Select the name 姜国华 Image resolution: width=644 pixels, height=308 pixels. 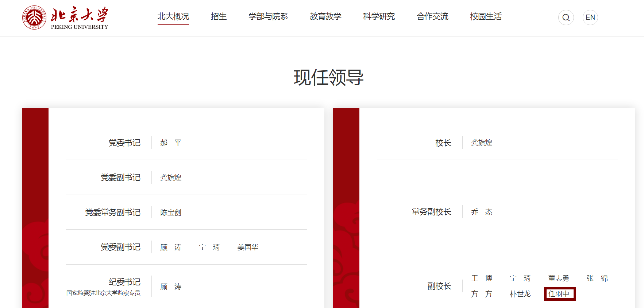(248, 247)
